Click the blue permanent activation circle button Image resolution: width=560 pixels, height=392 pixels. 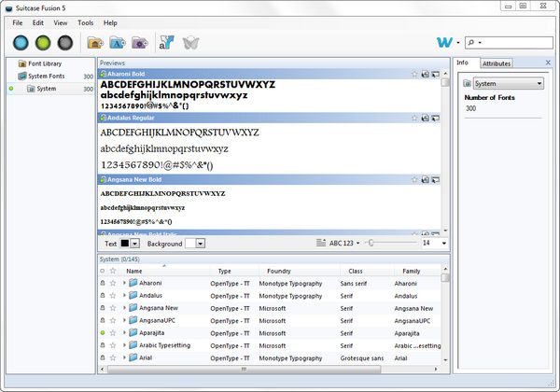tap(21, 43)
